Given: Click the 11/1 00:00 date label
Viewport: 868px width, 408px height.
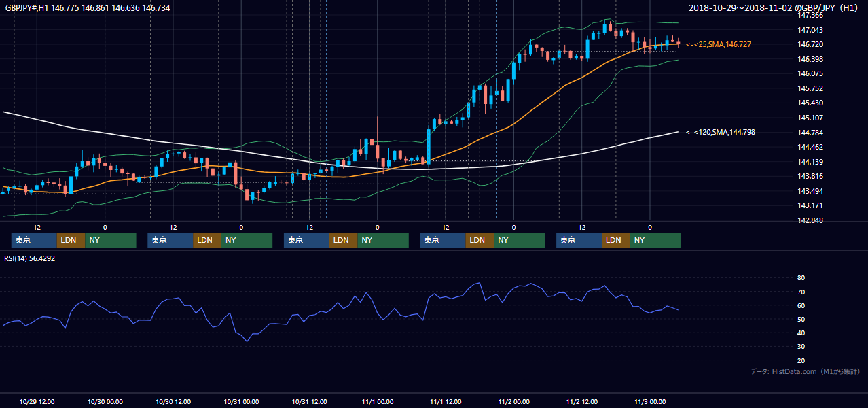Looking at the screenshot, I should coord(377,402).
